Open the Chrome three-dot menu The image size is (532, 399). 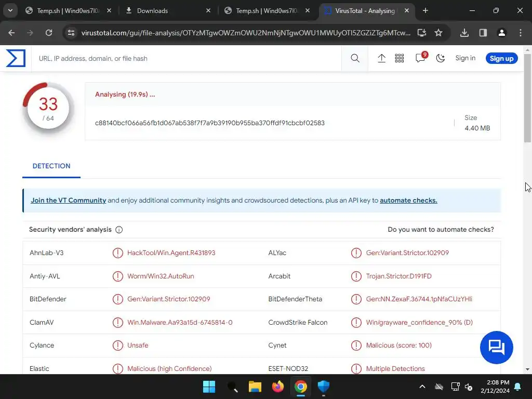pyautogui.click(x=521, y=33)
